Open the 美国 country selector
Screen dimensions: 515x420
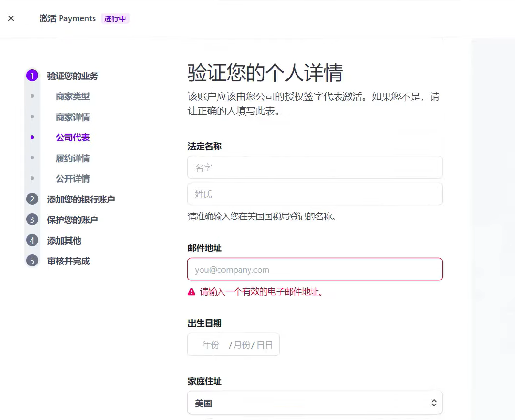coord(315,403)
